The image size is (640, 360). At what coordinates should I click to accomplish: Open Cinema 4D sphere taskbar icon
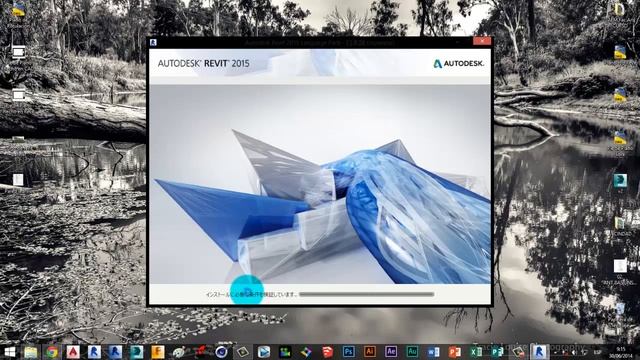221,351
